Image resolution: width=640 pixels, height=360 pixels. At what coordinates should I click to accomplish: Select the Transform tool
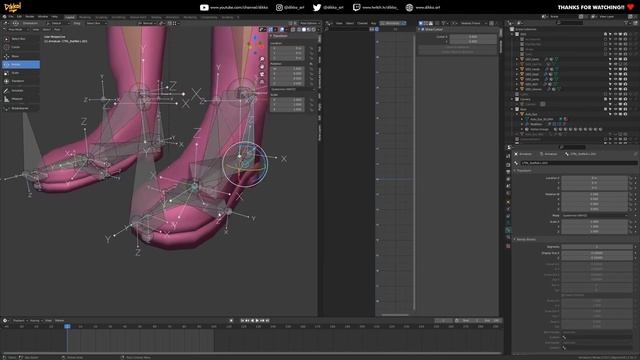[x=21, y=81]
